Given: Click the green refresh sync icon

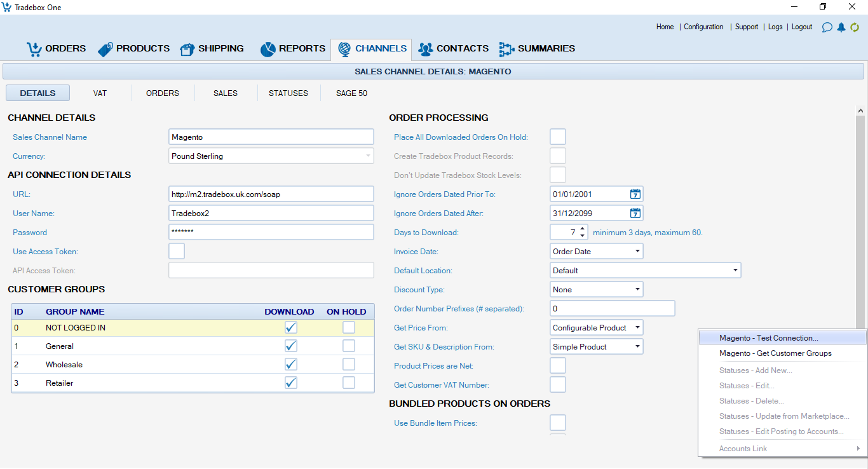Looking at the screenshot, I should [x=855, y=27].
